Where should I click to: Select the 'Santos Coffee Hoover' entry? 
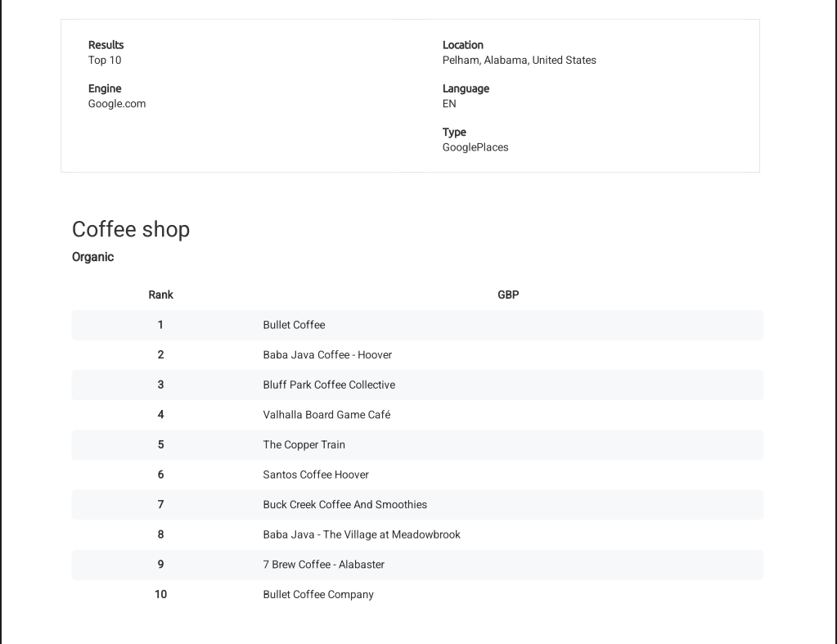pos(316,474)
